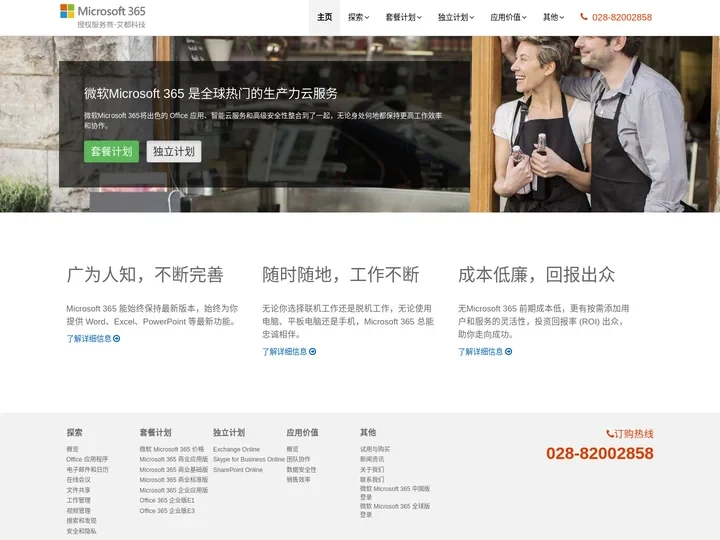
Task: Click footer column heading 其他
Action: (x=368, y=432)
